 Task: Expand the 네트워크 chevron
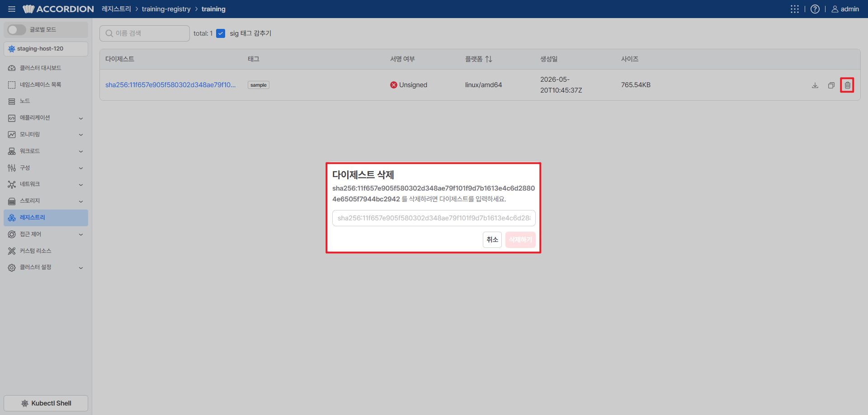[81, 185]
